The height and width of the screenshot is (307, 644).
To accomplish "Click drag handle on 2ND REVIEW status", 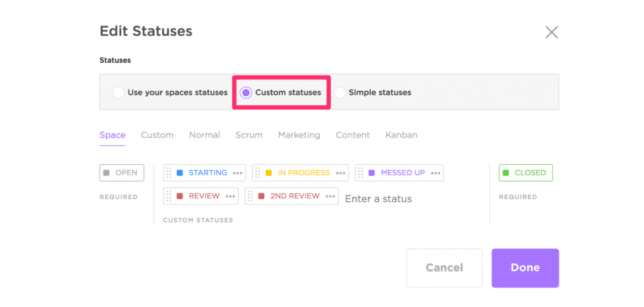I will (251, 196).
